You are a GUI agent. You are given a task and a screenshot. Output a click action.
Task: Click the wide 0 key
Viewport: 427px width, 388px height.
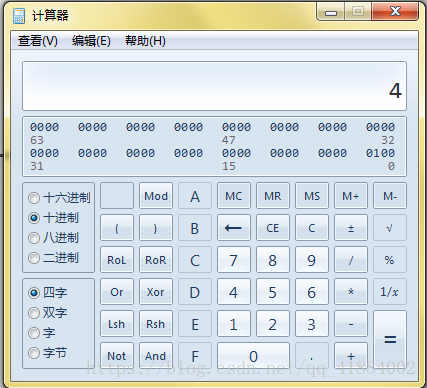(x=253, y=356)
